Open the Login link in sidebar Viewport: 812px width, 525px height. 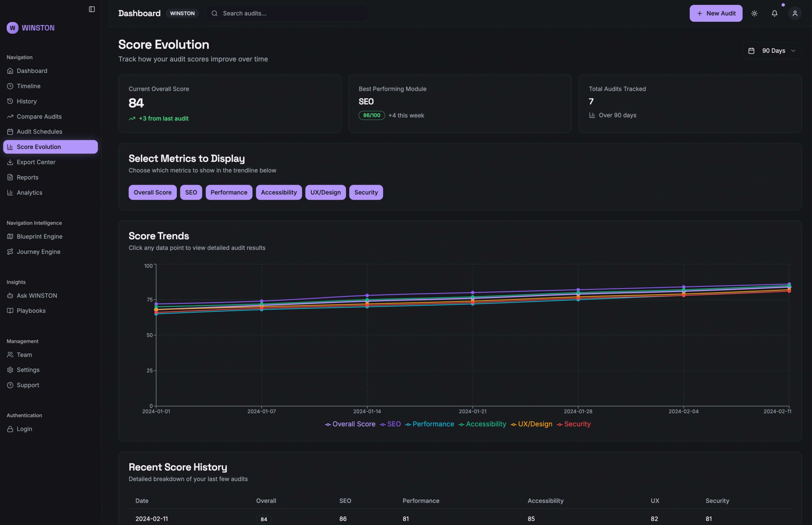click(24, 429)
